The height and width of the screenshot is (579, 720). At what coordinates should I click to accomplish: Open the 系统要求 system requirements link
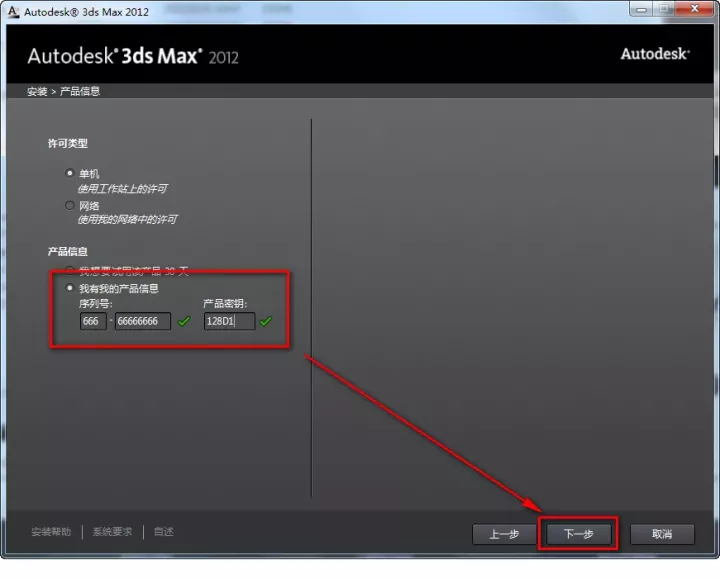(112, 532)
